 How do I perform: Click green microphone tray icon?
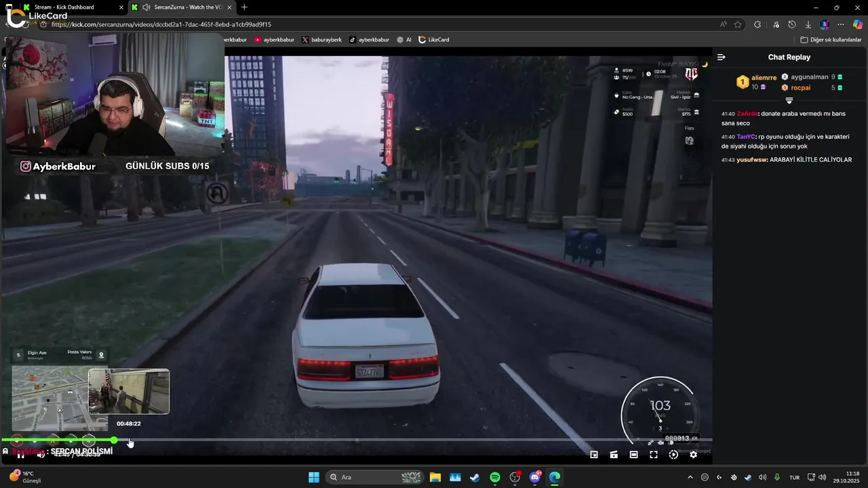[777, 477]
